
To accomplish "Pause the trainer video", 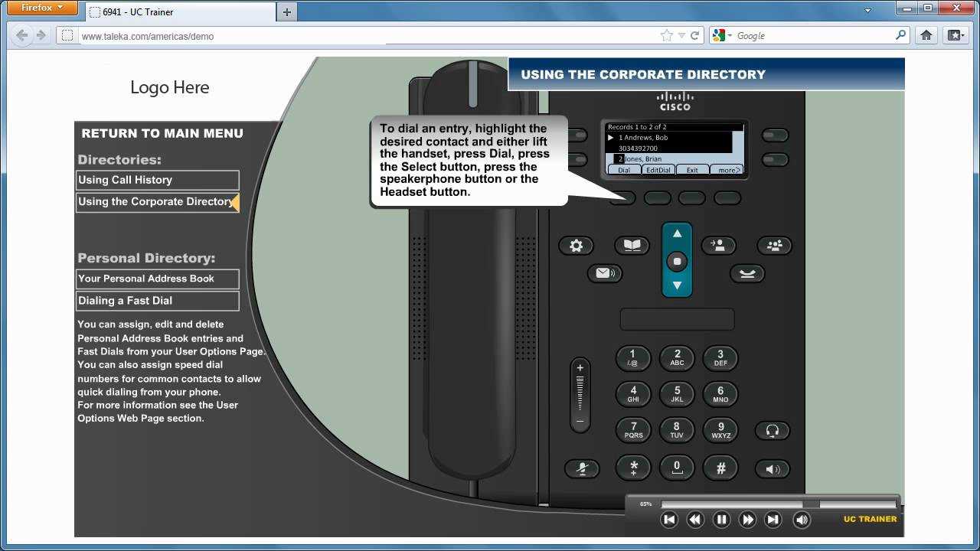I will pos(721,520).
